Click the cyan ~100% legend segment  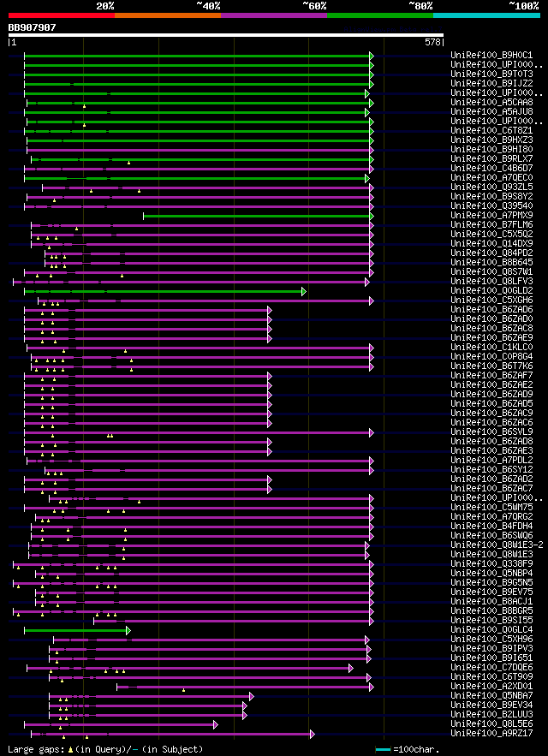pyautogui.click(x=486, y=15)
